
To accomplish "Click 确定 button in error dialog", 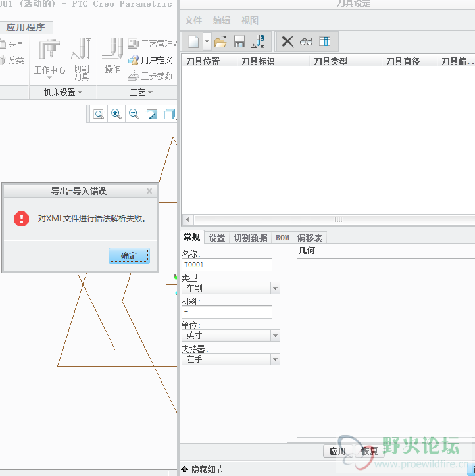I will (129, 256).
